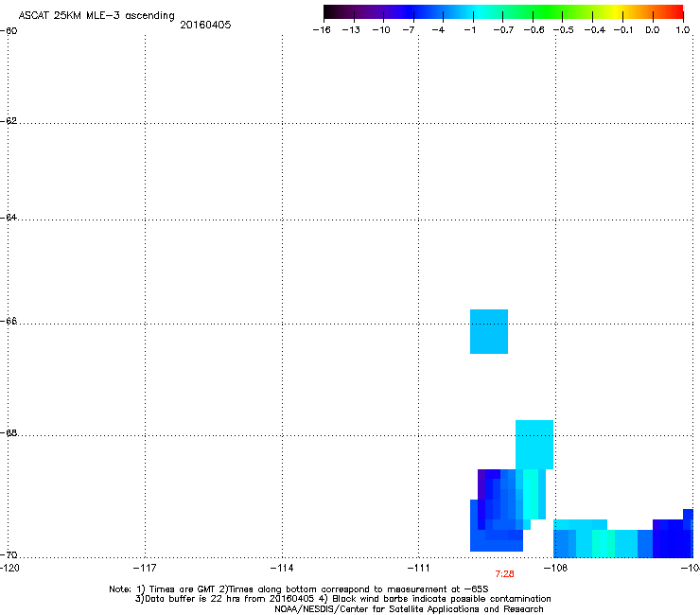This screenshot has width=700, height=615.
Task: Click the -70 latitude axis label
Action: (x=9, y=555)
